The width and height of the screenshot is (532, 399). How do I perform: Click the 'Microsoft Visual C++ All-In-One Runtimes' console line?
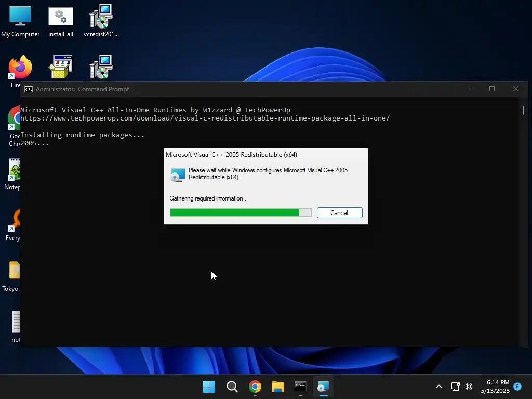[155, 110]
